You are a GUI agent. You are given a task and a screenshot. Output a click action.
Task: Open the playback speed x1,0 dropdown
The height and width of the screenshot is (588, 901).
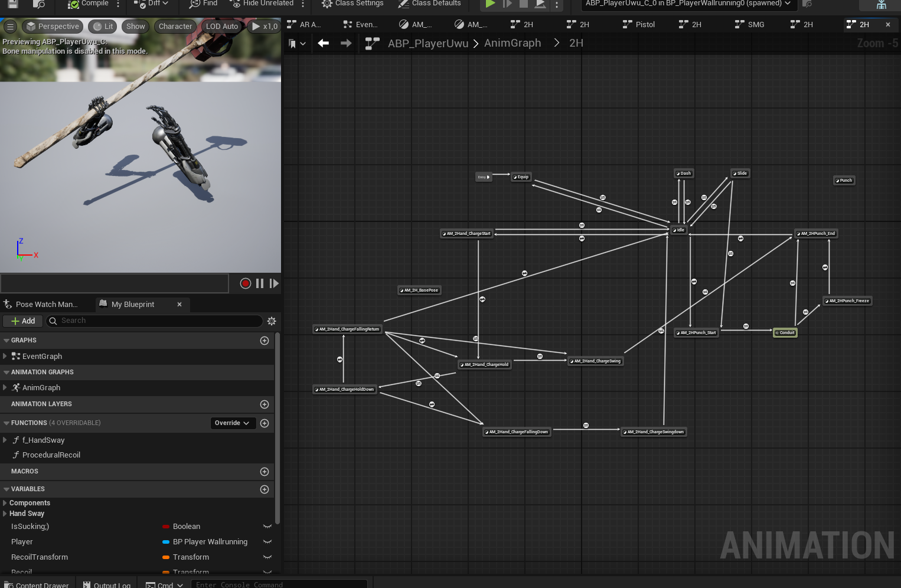(x=264, y=26)
